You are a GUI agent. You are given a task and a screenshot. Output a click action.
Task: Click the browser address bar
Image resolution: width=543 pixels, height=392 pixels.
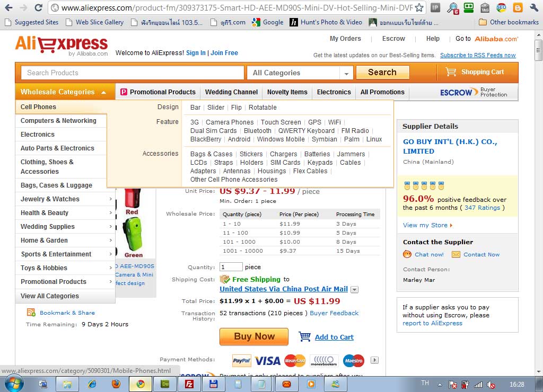tap(238, 7)
